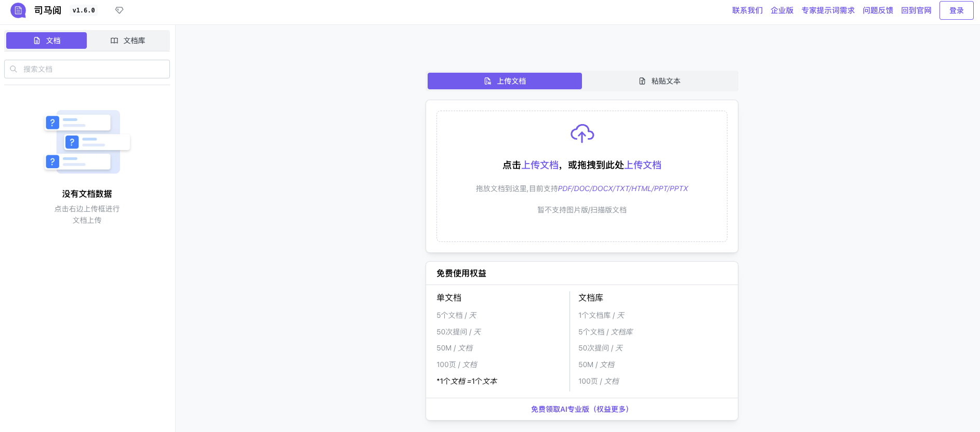The image size is (980, 432).
Task: Click the empty-documents illustration
Action: pyautogui.click(x=87, y=142)
